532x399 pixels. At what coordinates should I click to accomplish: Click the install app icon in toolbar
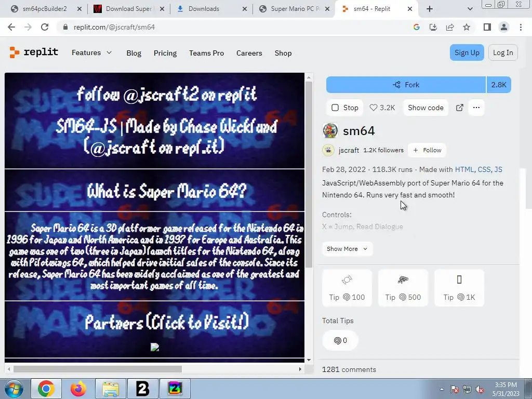[433, 27]
